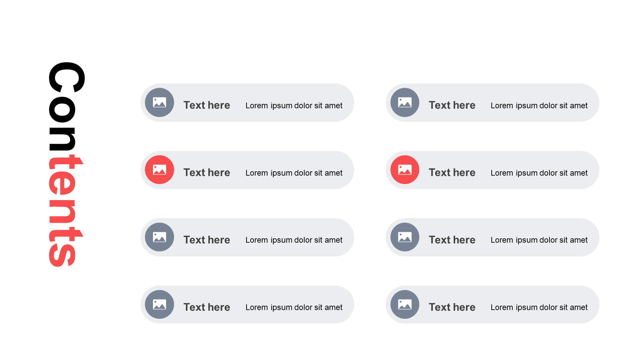
Task: Select Lorem ipsum text in bottom-right row
Action: pyautogui.click(x=539, y=307)
